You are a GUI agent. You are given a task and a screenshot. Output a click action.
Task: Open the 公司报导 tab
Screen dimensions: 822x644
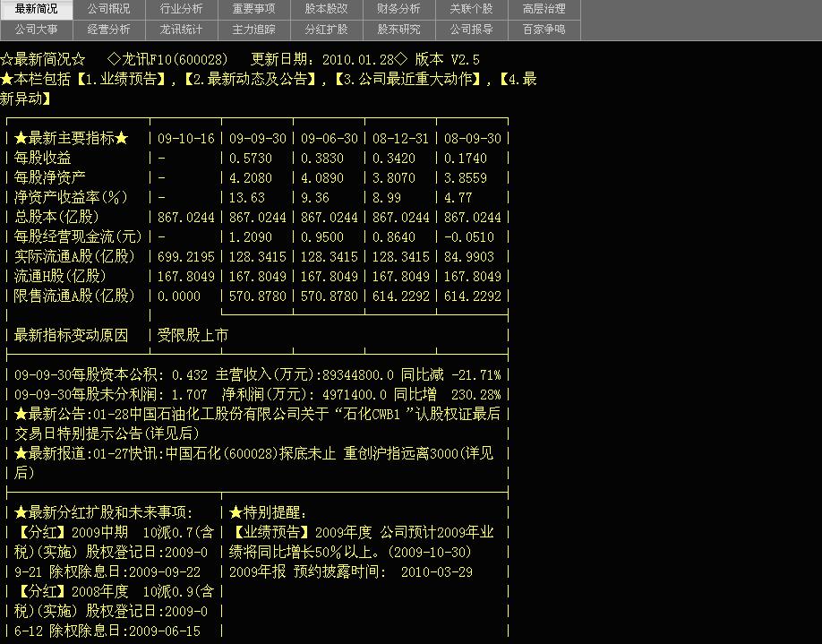471,30
